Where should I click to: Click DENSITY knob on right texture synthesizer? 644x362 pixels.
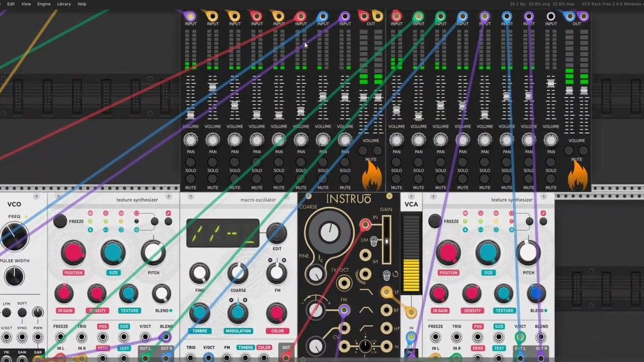click(x=471, y=294)
